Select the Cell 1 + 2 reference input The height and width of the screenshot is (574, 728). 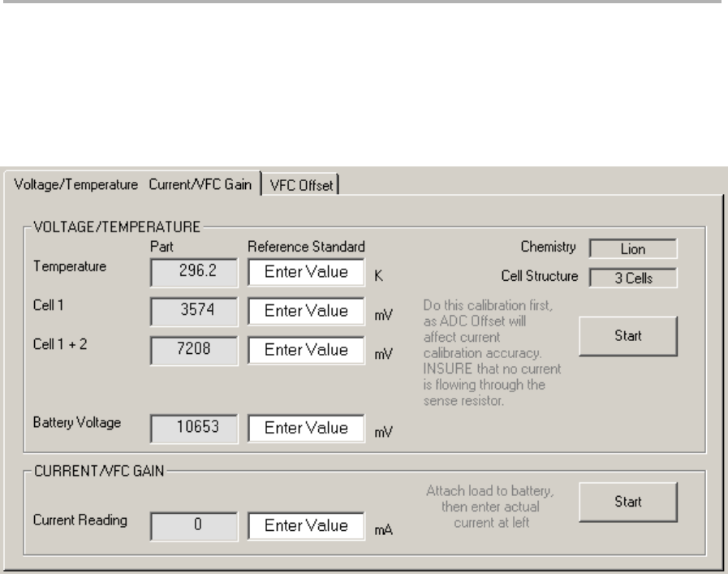pos(306,349)
